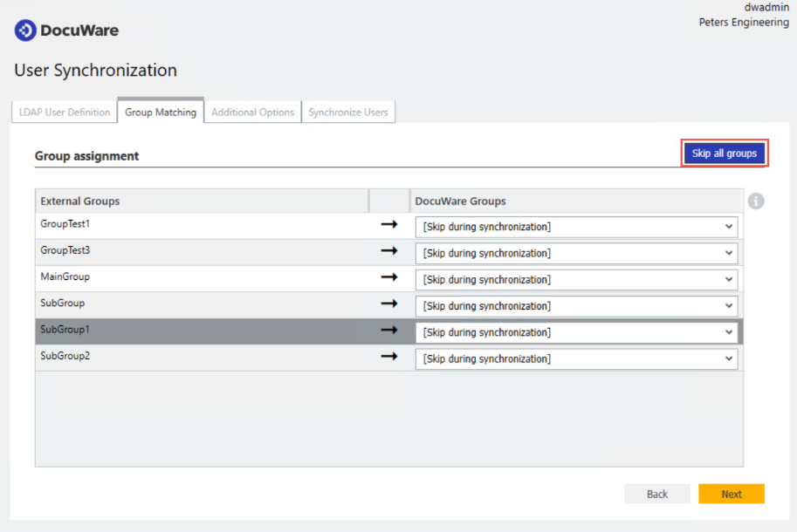Open the Additional Options tab
Viewport: 797px width, 532px height.
(252, 113)
